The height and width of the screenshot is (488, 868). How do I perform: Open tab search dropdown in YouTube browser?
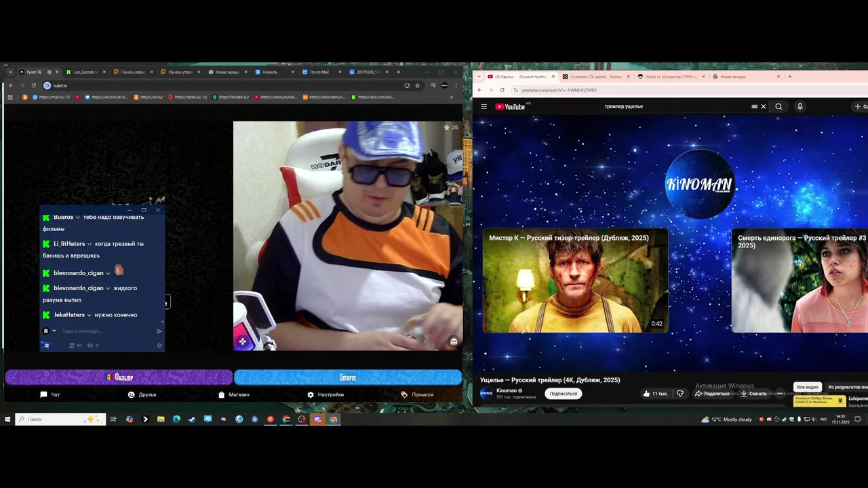[479, 77]
